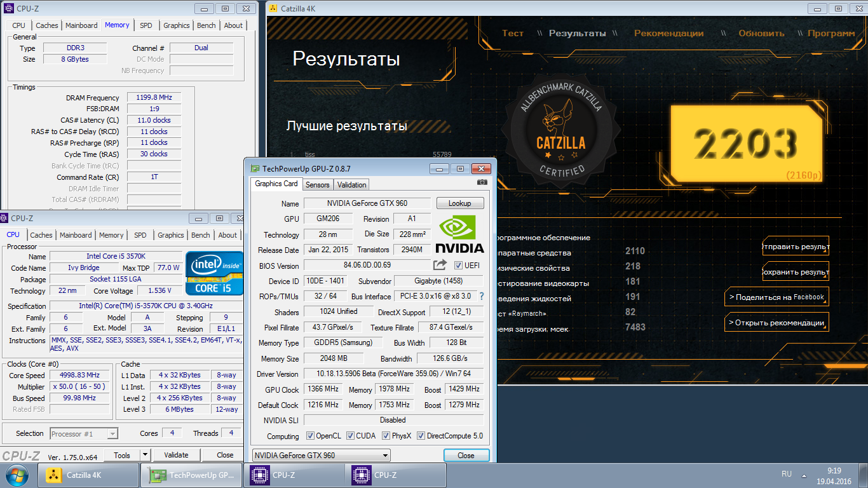Click the Bus Interface question mark icon

coord(482,297)
